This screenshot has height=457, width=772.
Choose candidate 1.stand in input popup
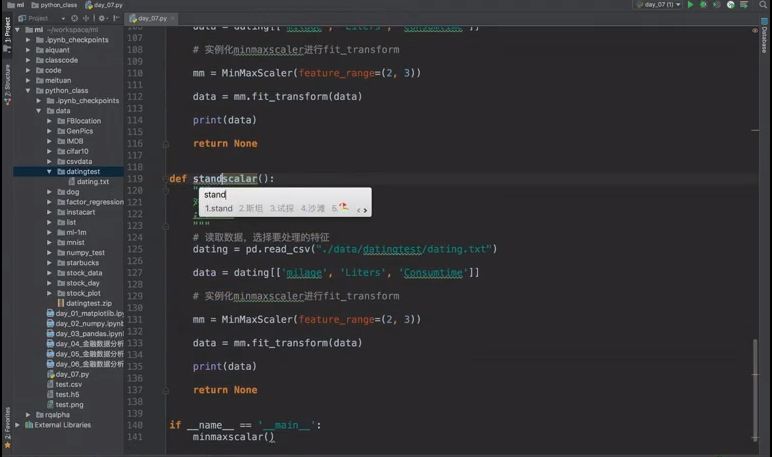pyautogui.click(x=219, y=208)
